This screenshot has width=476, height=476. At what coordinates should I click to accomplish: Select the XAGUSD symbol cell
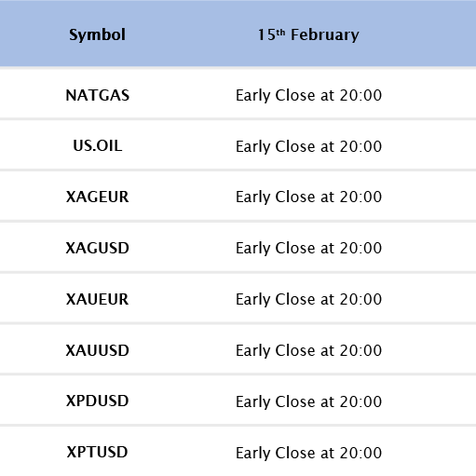coord(98,248)
